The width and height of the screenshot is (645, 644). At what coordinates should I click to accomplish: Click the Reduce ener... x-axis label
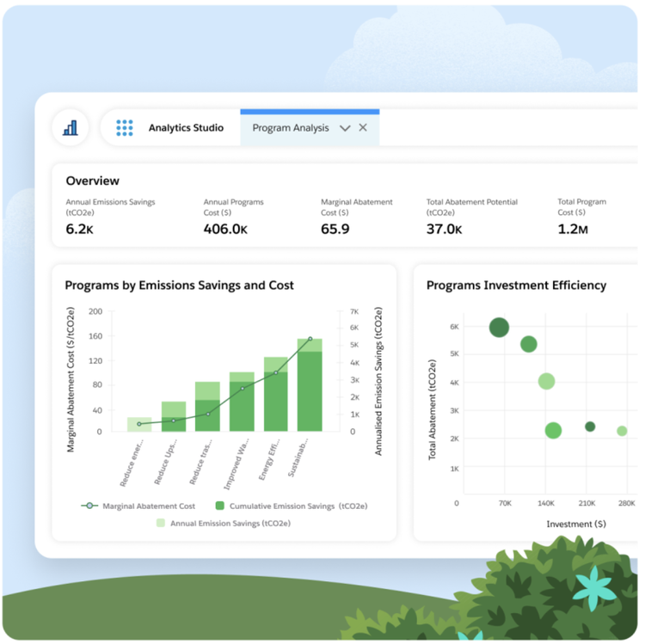132,463
